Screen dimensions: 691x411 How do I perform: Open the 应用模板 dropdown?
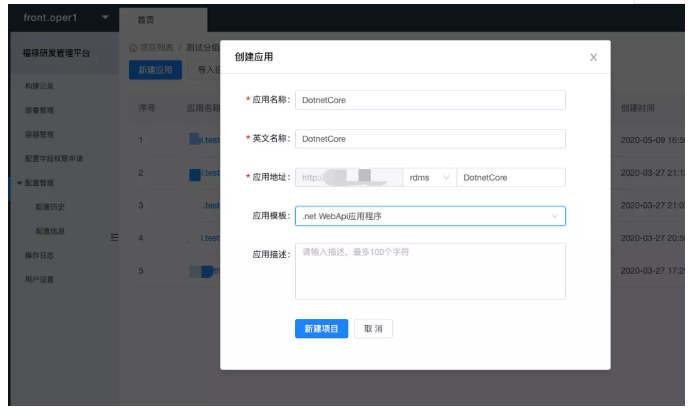430,216
